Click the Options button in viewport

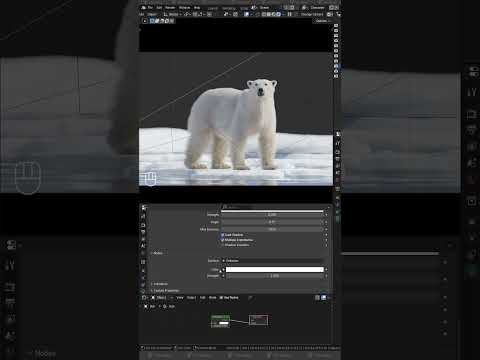coord(322,21)
